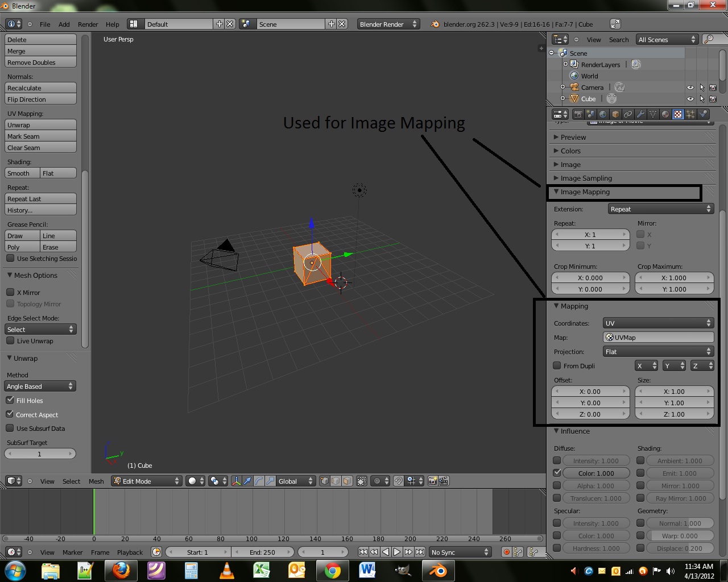
Task: Open the Material properties sphere tab
Action: pos(665,114)
